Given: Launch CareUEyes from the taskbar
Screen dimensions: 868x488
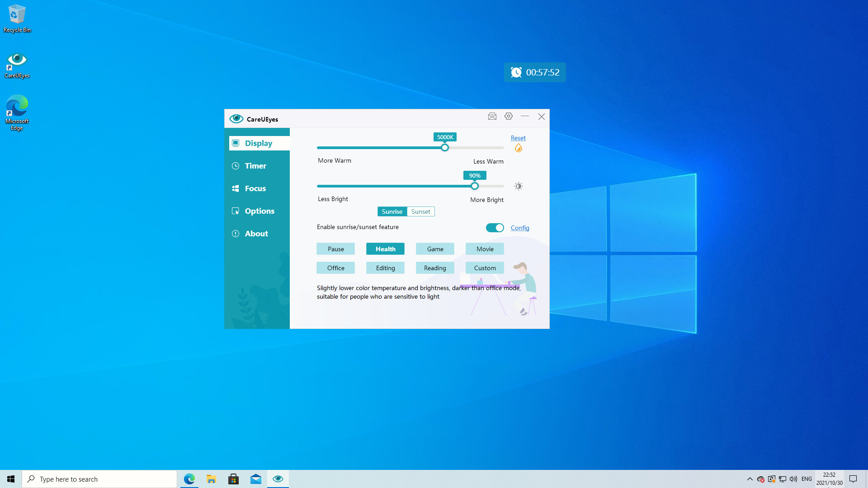Looking at the screenshot, I should click(x=278, y=479).
